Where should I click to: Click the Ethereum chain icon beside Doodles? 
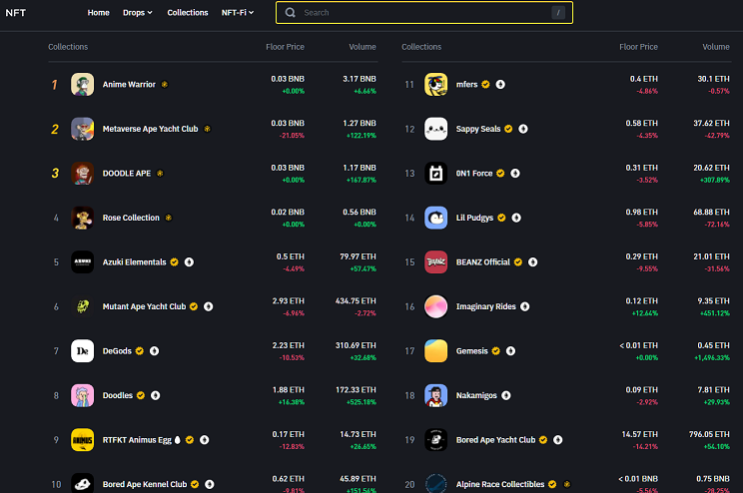pos(155,395)
